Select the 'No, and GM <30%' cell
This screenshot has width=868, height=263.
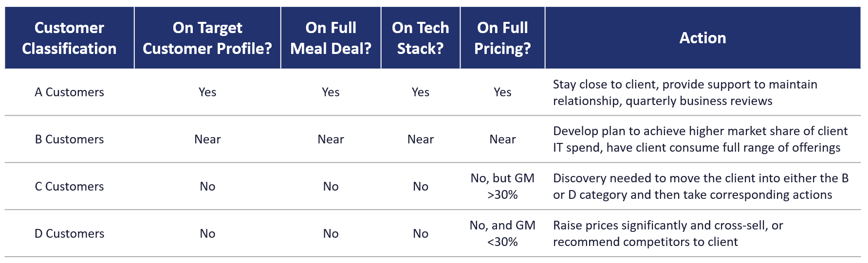tap(502, 234)
